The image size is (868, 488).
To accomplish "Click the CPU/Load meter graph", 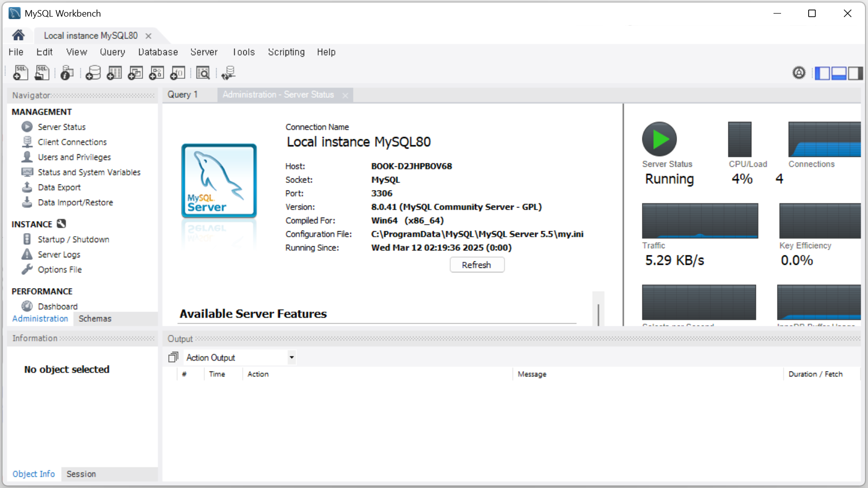I will coord(739,139).
